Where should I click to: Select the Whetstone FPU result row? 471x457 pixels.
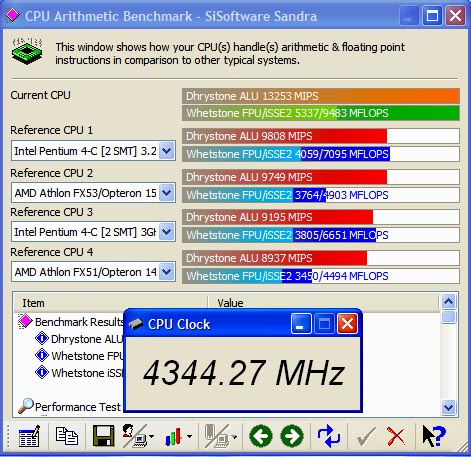[87, 356]
